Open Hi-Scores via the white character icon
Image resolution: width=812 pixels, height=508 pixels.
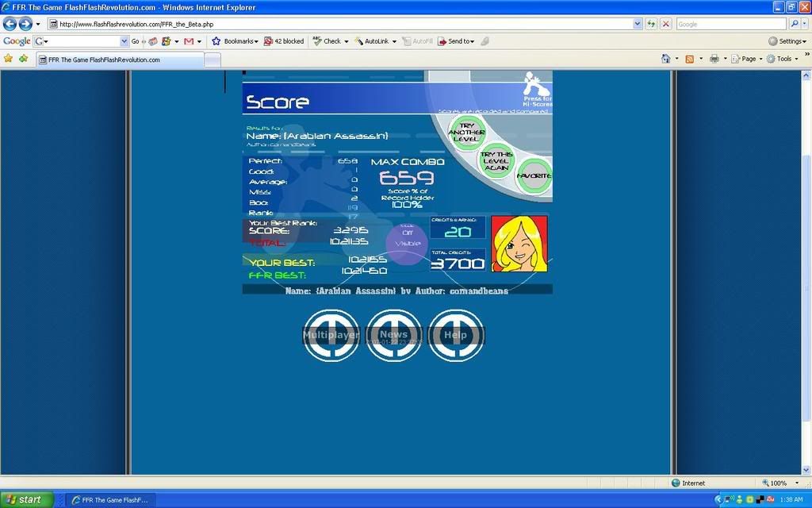click(x=534, y=84)
